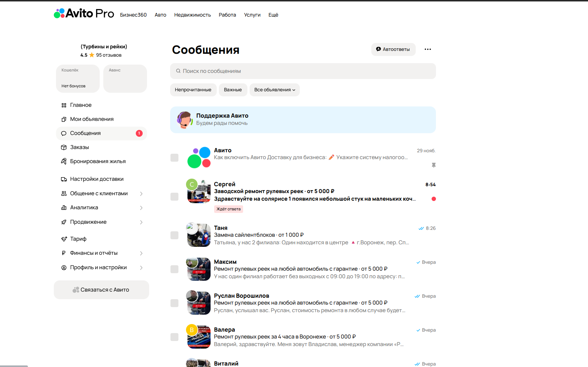Select the checkbox for Сергей chat
The height and width of the screenshot is (367, 588).
[x=174, y=197]
